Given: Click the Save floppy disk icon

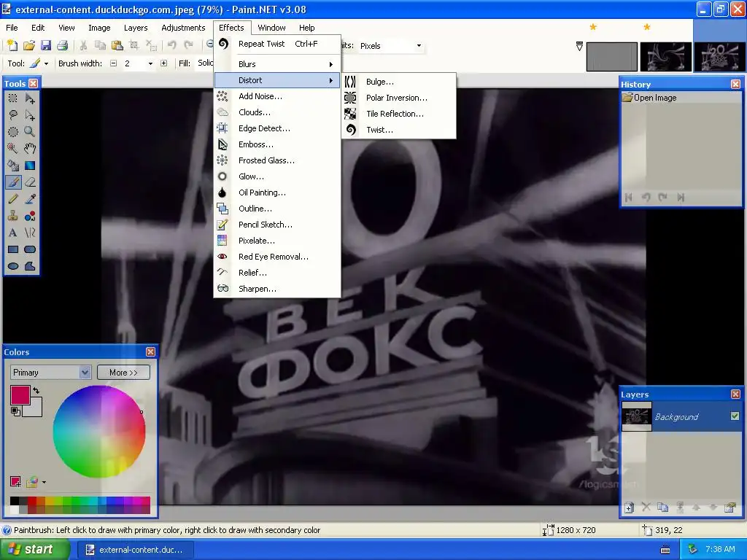Looking at the screenshot, I should (46, 45).
